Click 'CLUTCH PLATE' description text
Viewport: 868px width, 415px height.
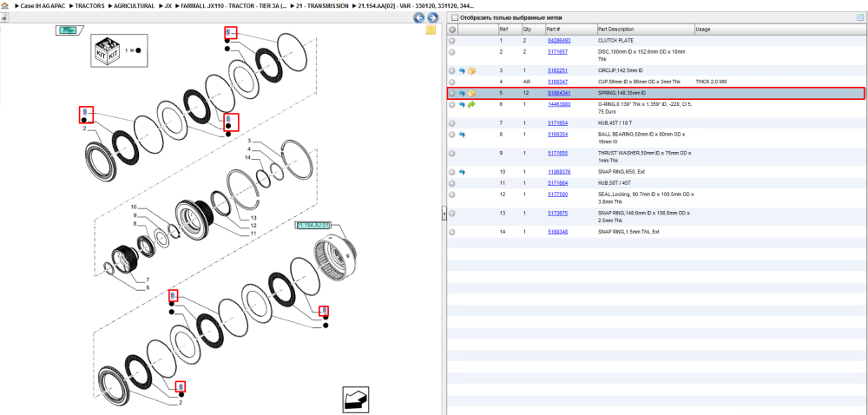coord(615,41)
